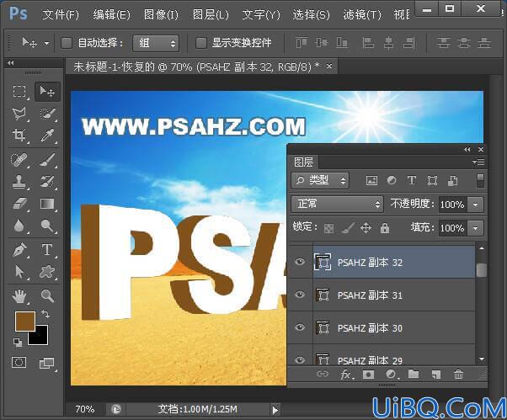This screenshot has width=507, height=420.
Task: Reset default foreground and background colors
Action: click(18, 343)
